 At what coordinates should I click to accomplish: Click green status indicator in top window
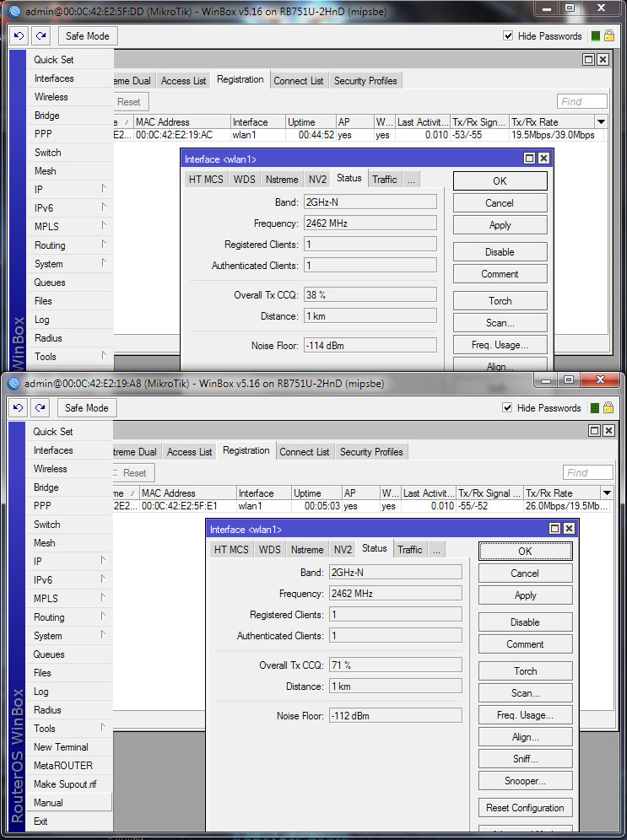coord(596,36)
